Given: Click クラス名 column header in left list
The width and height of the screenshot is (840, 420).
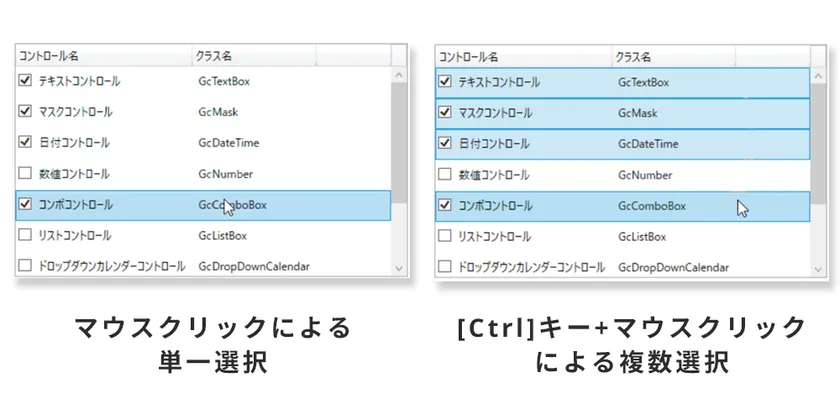Looking at the screenshot, I should click(x=254, y=56).
